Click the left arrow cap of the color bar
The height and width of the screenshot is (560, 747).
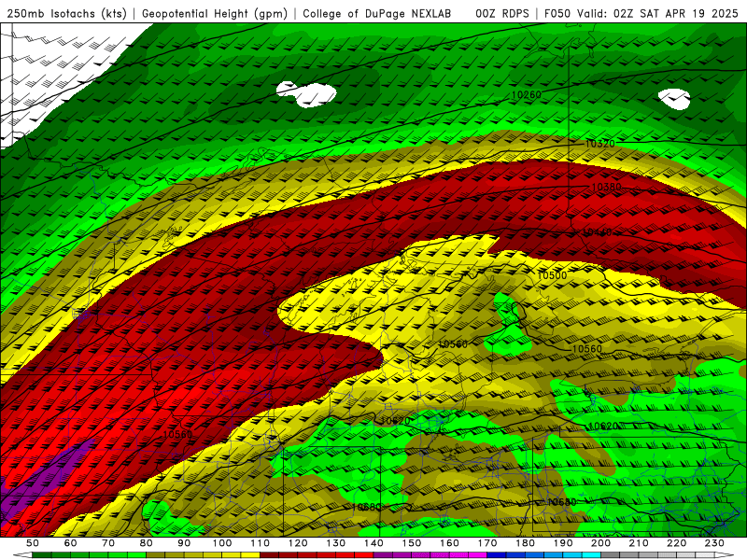[22, 555]
